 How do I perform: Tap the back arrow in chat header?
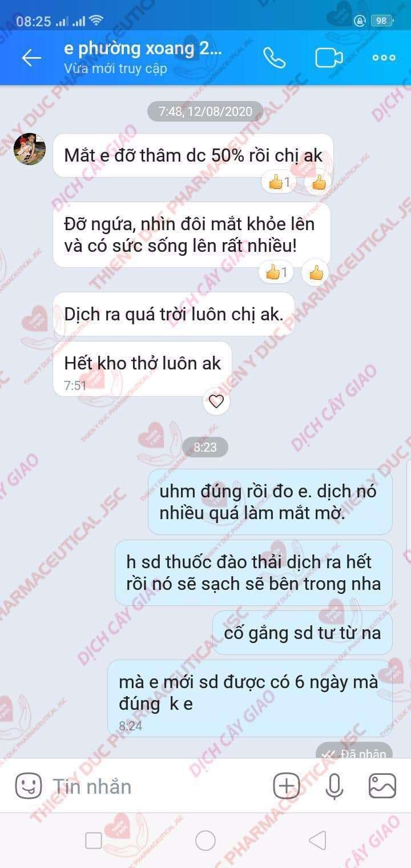click(31, 58)
